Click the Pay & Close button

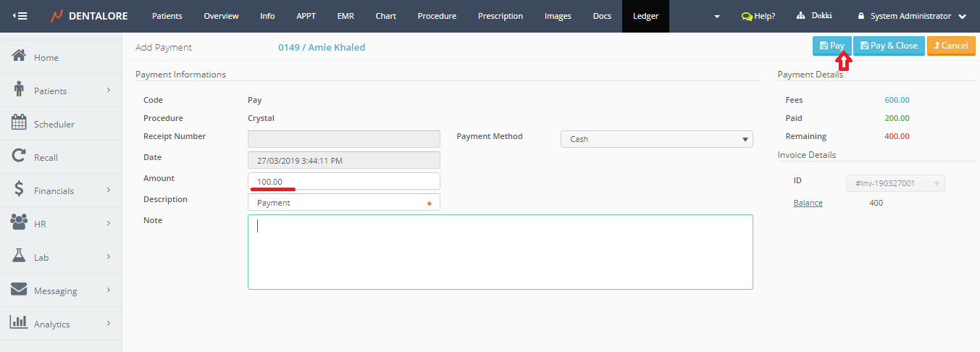(889, 46)
